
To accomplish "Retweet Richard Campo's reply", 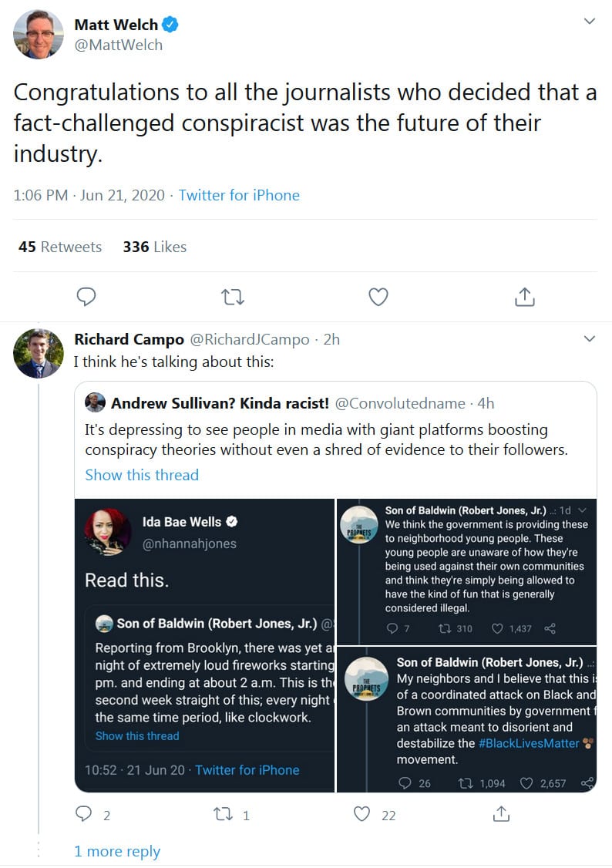I will pyautogui.click(x=223, y=814).
